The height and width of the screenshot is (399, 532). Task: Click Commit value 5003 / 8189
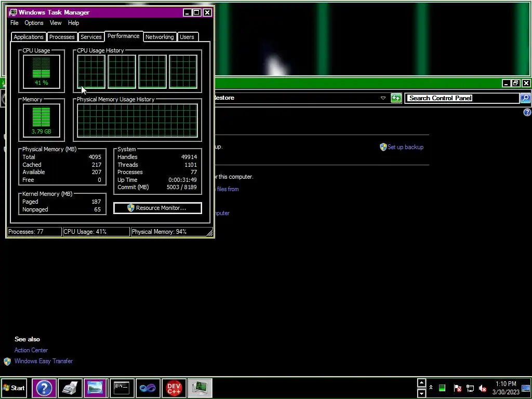pos(181,187)
